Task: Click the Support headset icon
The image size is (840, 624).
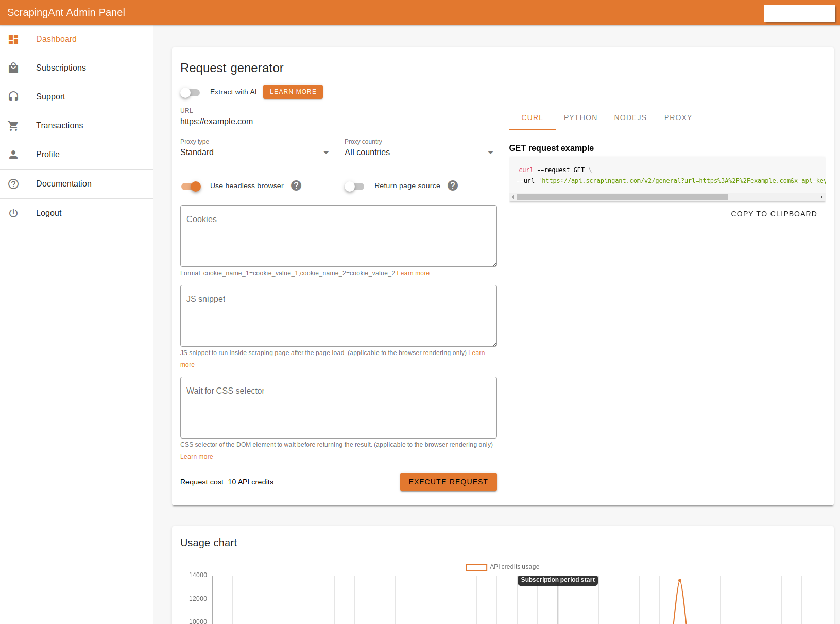Action: pos(13,97)
